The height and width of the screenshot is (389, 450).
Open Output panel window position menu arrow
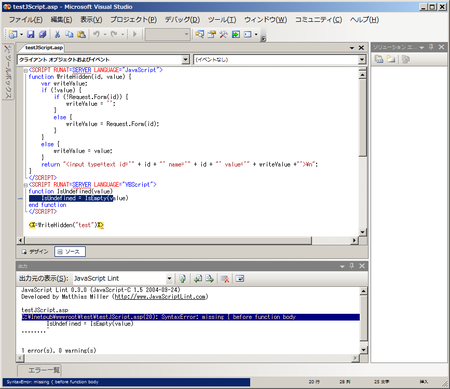click(342, 266)
